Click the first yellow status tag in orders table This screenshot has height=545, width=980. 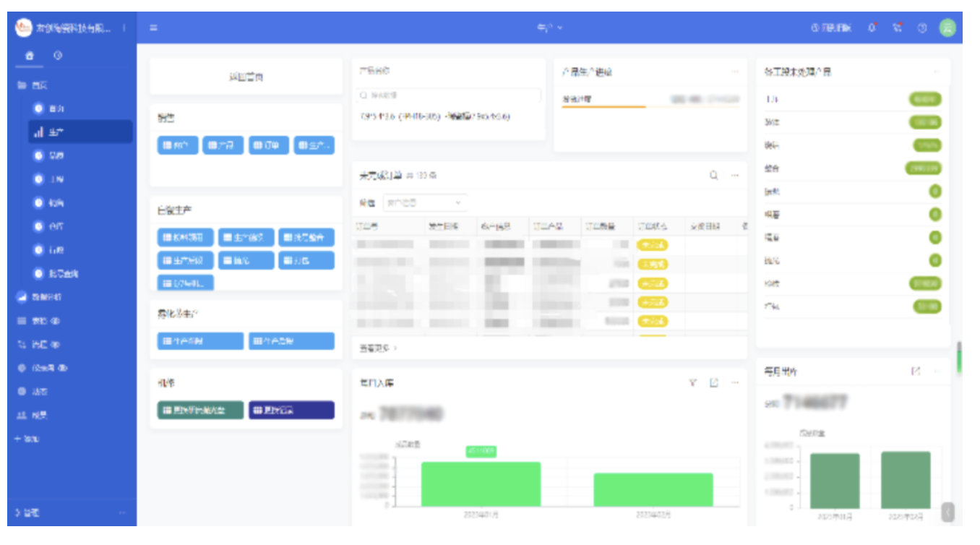pyautogui.click(x=653, y=245)
